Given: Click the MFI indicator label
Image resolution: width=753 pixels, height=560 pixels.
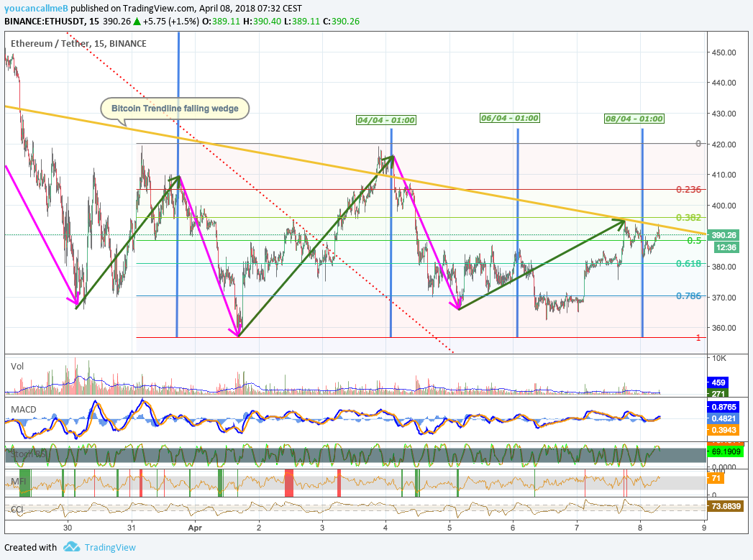Looking at the screenshot, I should tap(18, 481).
